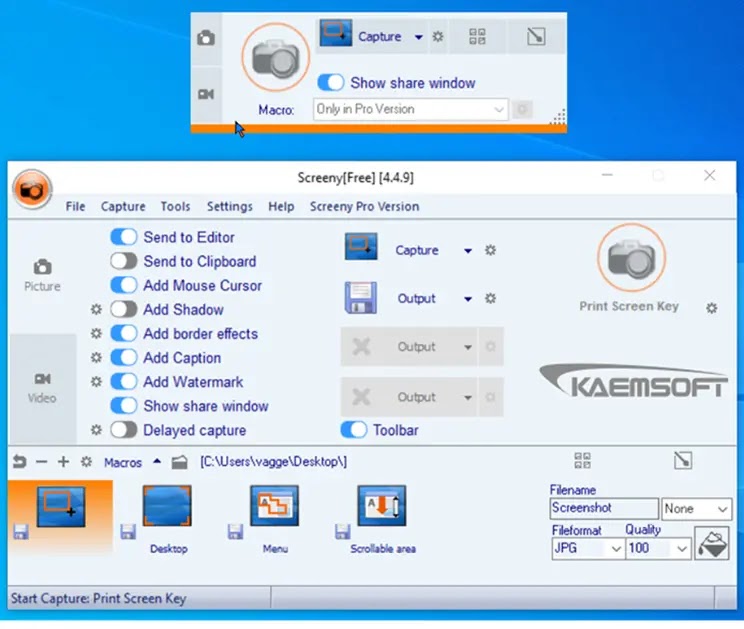Open the None filename suffix dropdown
Viewport: 744px width, 629px height.
(x=697, y=509)
